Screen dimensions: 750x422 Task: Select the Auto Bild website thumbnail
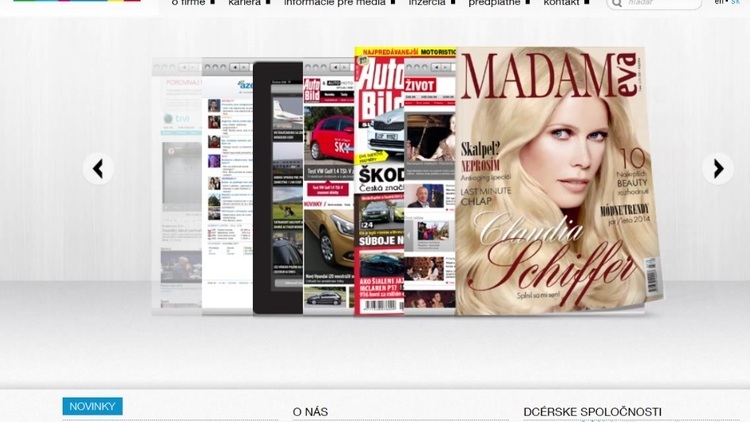point(329,187)
